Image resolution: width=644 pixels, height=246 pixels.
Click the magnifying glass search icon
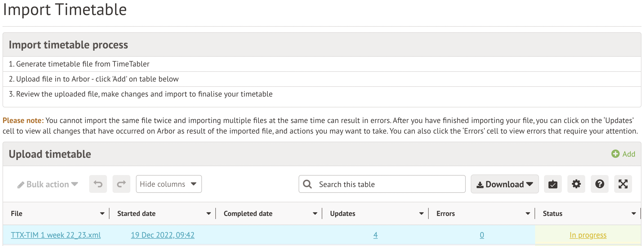click(307, 184)
